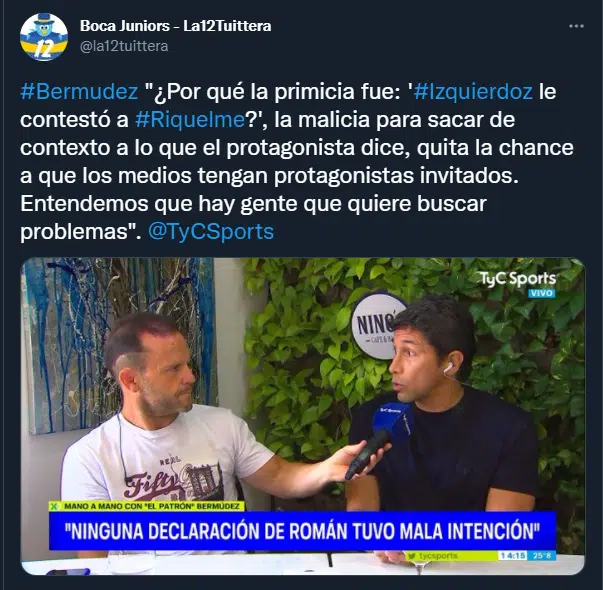The image size is (603, 590).
Task: Click the TyC Sports logo in the image
Action: tap(518, 279)
